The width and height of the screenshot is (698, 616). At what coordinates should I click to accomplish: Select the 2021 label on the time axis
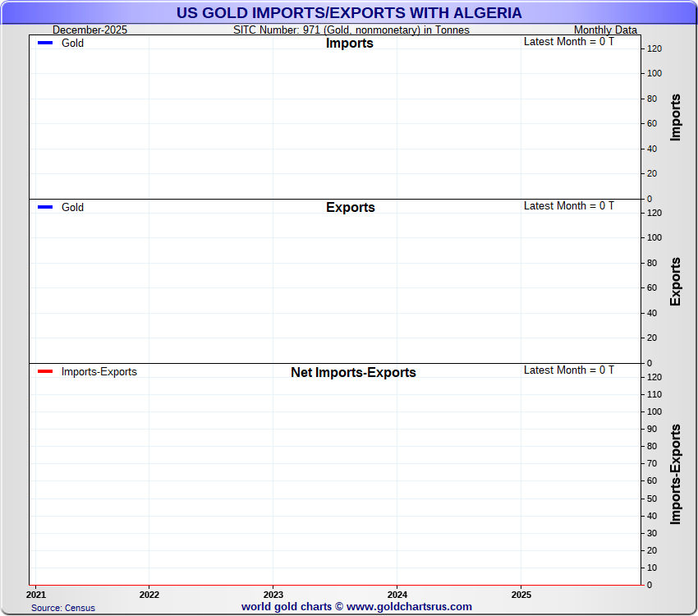pyautogui.click(x=36, y=594)
